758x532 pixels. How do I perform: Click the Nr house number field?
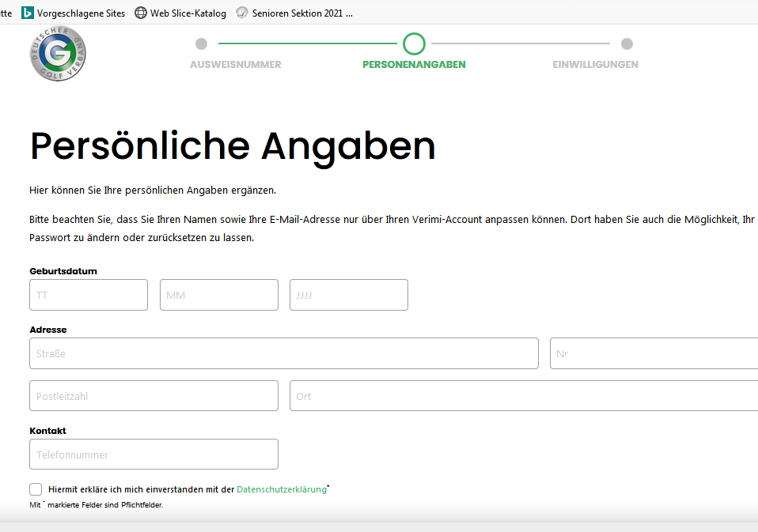pos(654,353)
